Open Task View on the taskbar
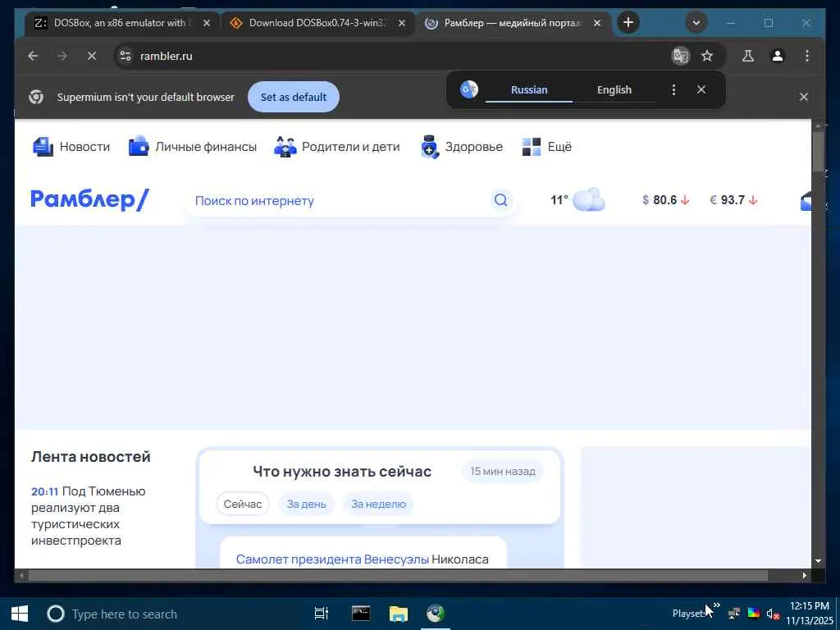The image size is (840, 630). pos(322,614)
